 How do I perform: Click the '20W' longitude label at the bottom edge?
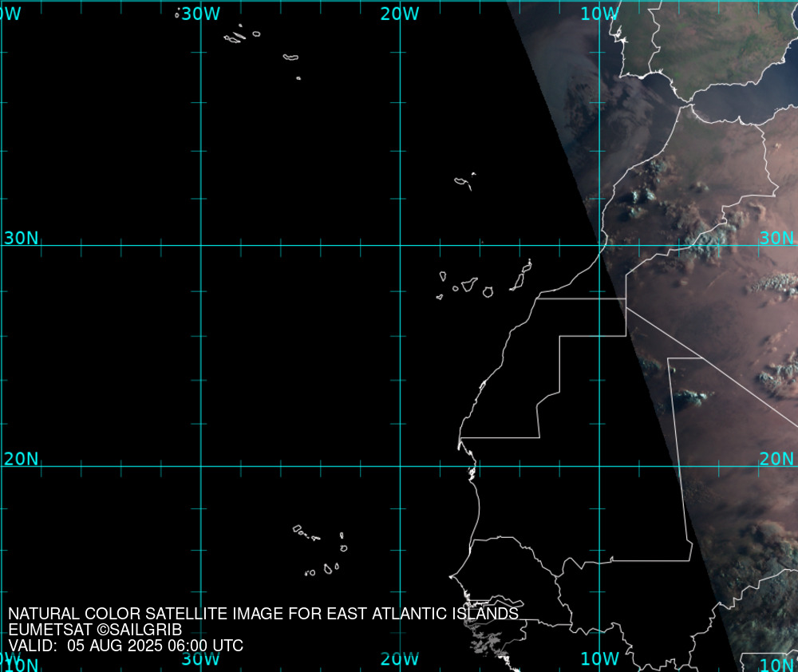pyautogui.click(x=400, y=658)
